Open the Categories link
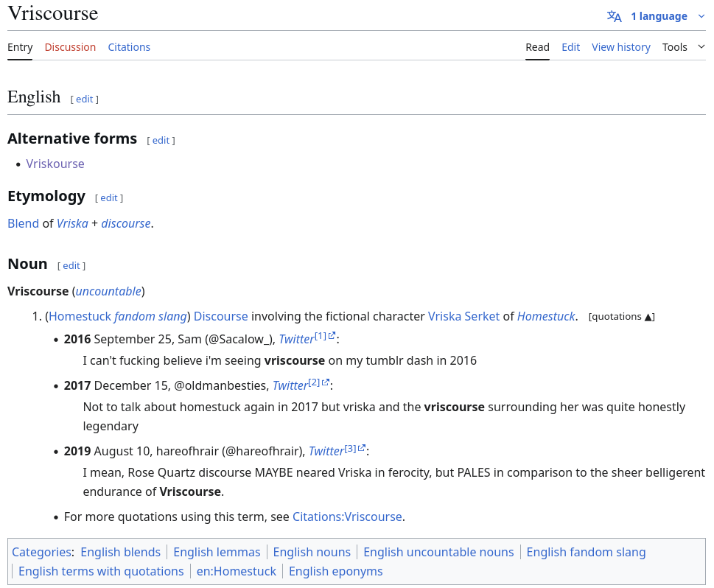The height and width of the screenshot is (588, 714). (42, 552)
